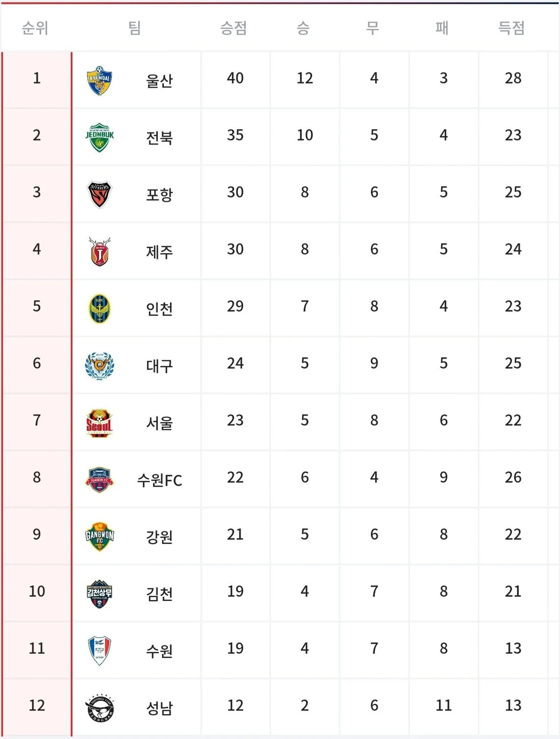
Task: Click the Suwon FC crest icon
Action: click(x=99, y=480)
